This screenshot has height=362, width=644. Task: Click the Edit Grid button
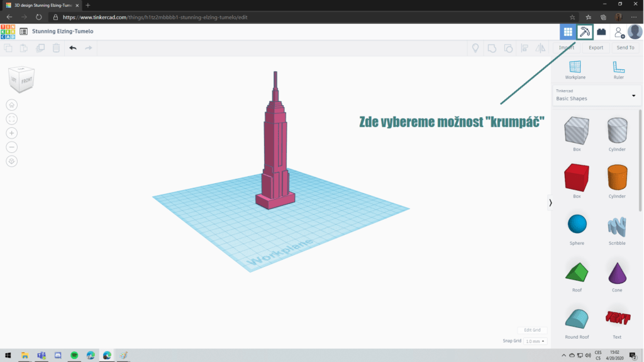(532, 330)
